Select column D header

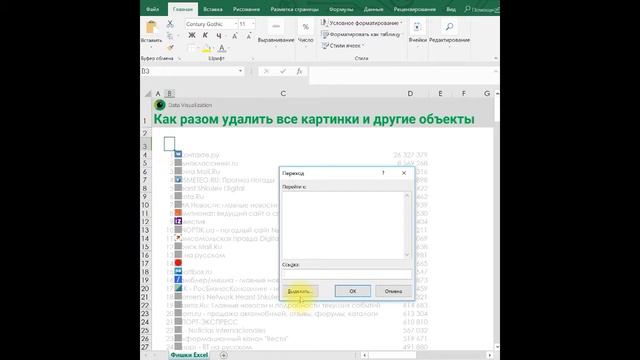pos(410,93)
